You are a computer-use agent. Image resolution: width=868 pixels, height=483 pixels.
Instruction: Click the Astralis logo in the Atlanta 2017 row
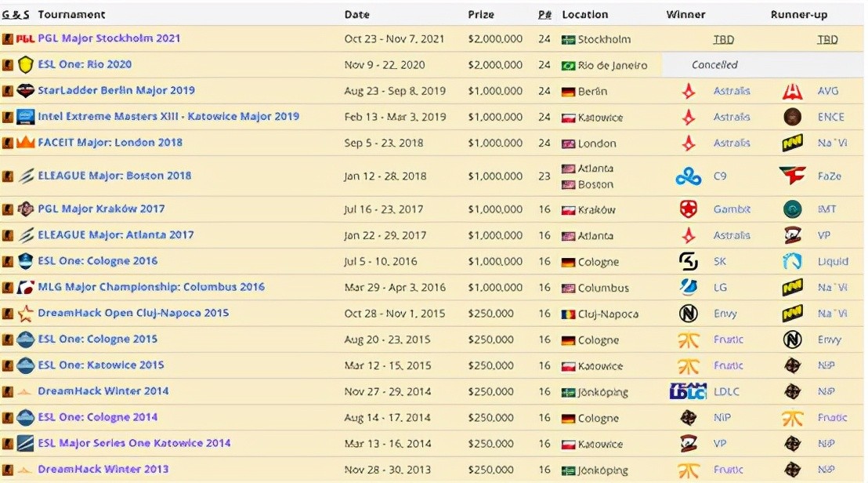coord(688,235)
